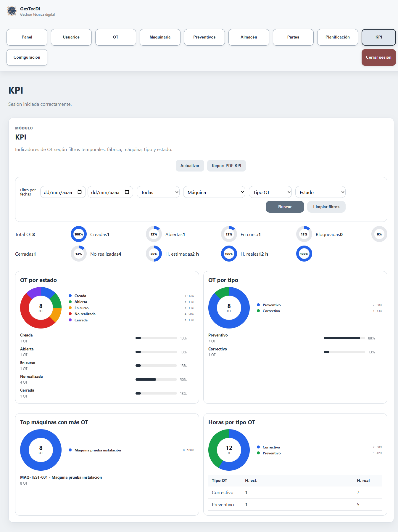Switch to the Planificación tab
398x532 pixels.
click(x=338, y=37)
